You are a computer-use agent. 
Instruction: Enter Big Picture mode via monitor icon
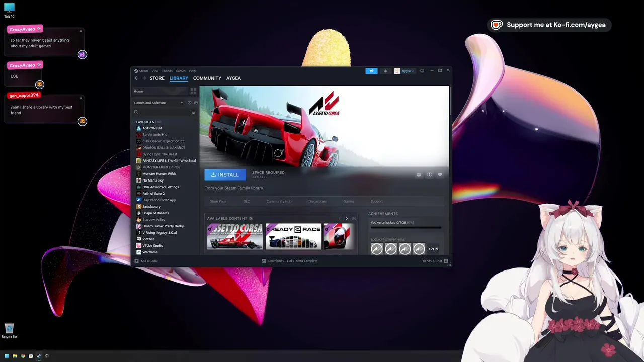(x=422, y=71)
